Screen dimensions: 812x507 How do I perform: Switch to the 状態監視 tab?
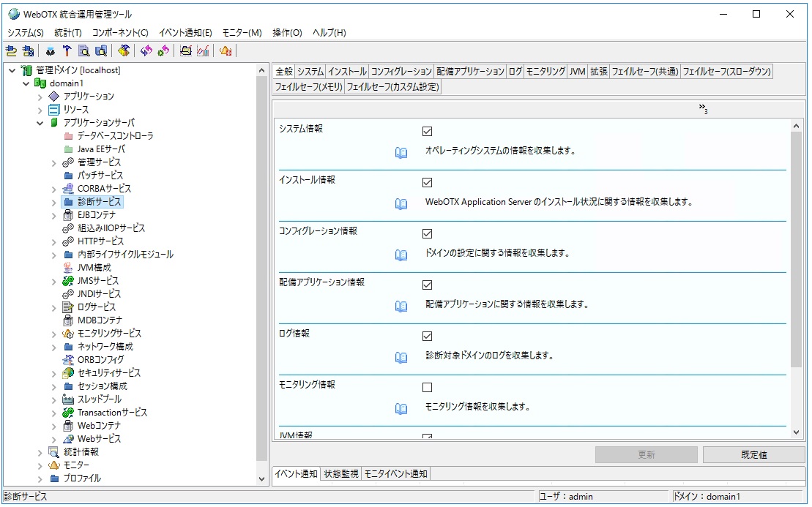340,473
